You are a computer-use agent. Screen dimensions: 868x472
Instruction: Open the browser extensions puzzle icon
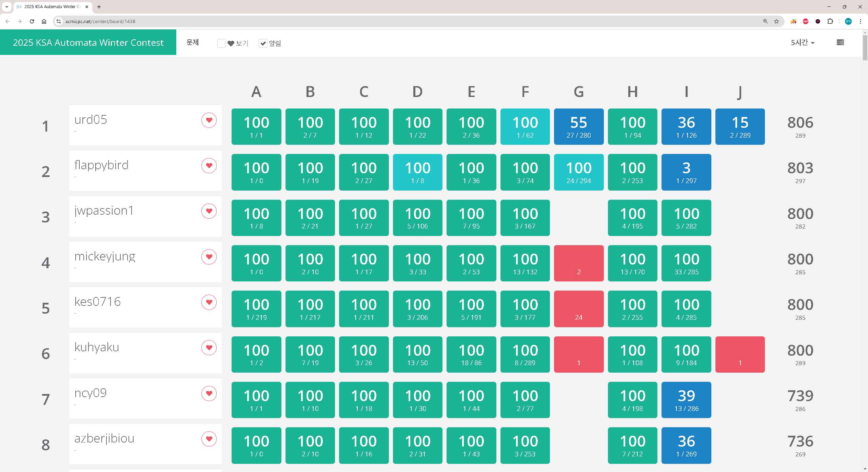830,21
